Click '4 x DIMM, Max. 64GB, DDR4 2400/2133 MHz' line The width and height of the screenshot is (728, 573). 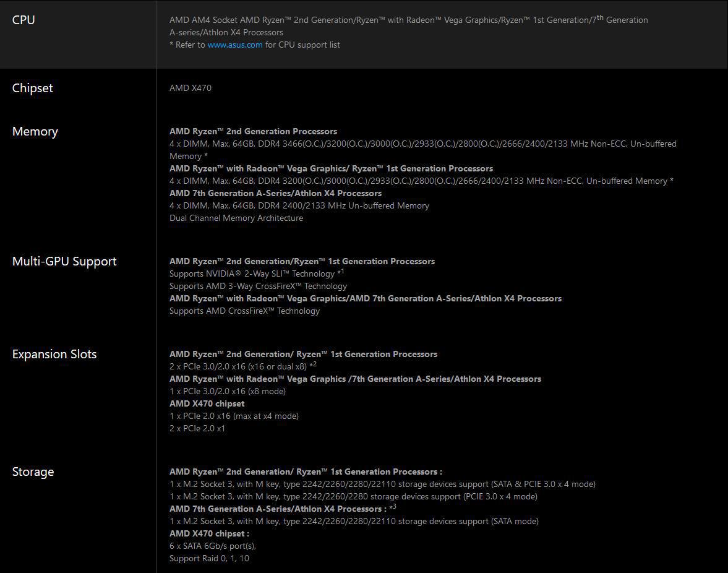(x=299, y=205)
